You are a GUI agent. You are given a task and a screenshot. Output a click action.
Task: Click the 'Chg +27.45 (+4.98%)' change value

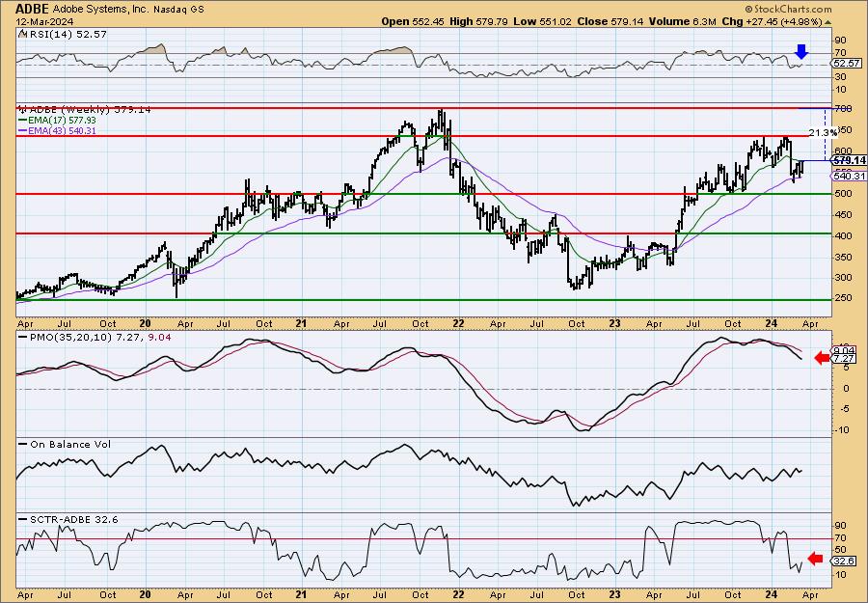click(773, 21)
